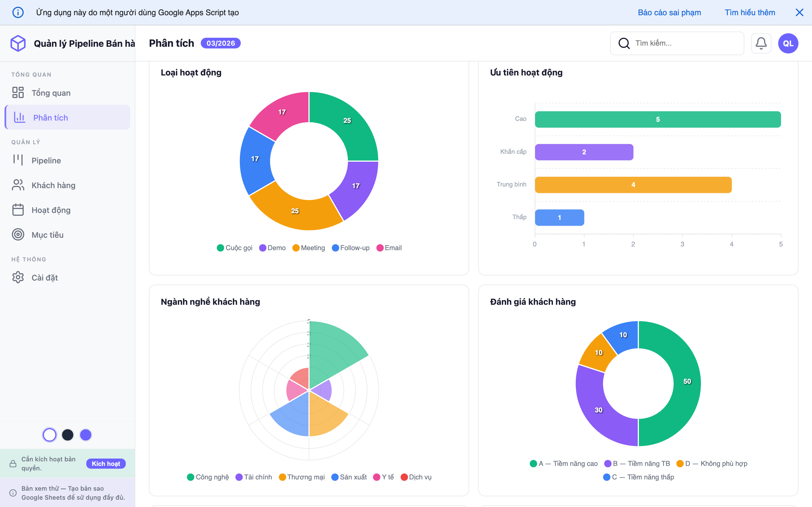Select the Phân tích menu item

[50, 118]
